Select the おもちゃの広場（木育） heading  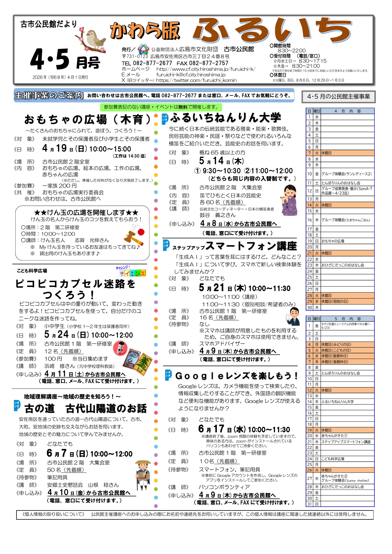tap(88, 119)
